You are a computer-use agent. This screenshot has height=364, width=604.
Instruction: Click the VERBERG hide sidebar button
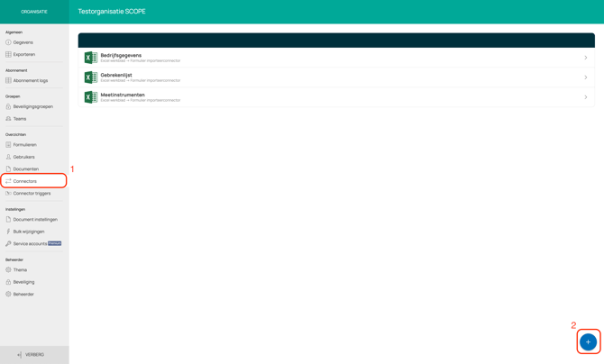pos(32,355)
